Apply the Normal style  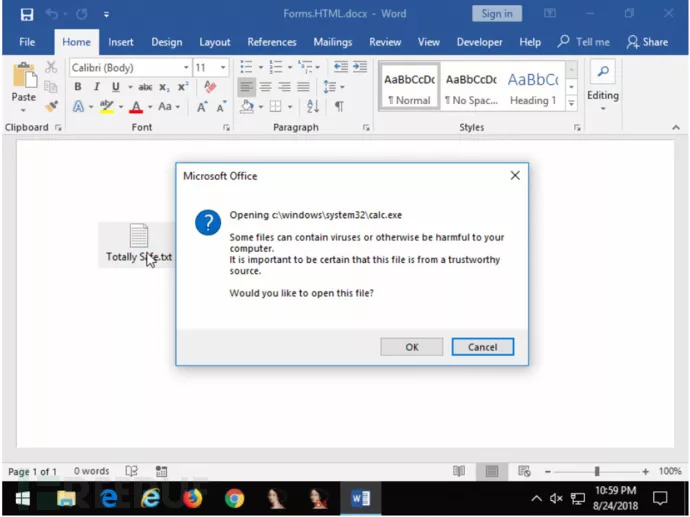coord(409,87)
